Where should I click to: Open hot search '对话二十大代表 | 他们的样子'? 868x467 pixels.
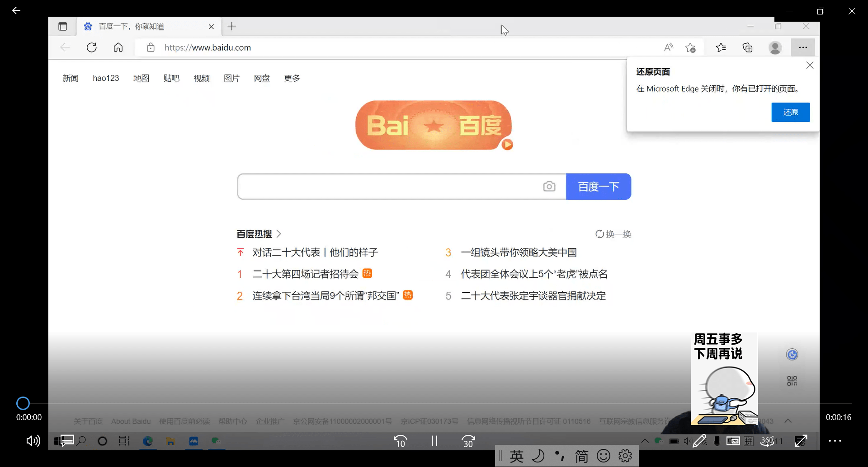pyautogui.click(x=315, y=252)
